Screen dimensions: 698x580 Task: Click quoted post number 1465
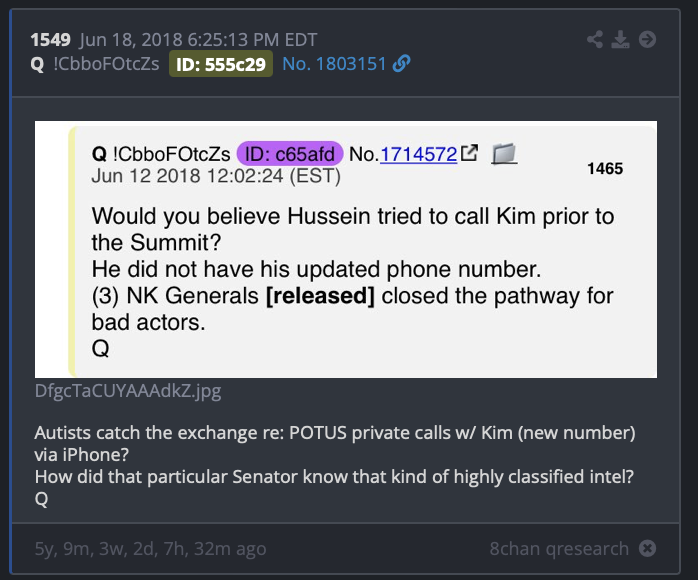point(605,169)
